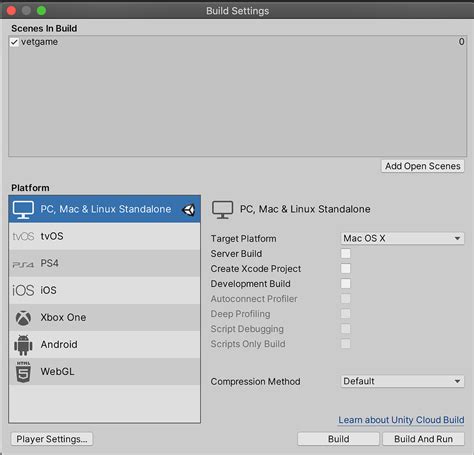Select the Xbox One platform row

click(x=105, y=317)
